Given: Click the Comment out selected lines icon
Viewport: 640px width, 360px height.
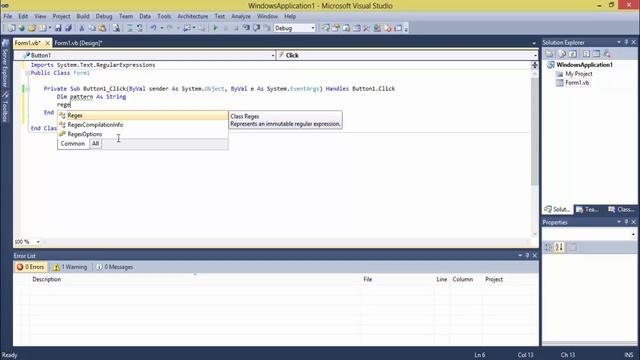Looking at the screenshot, I should [130, 28].
